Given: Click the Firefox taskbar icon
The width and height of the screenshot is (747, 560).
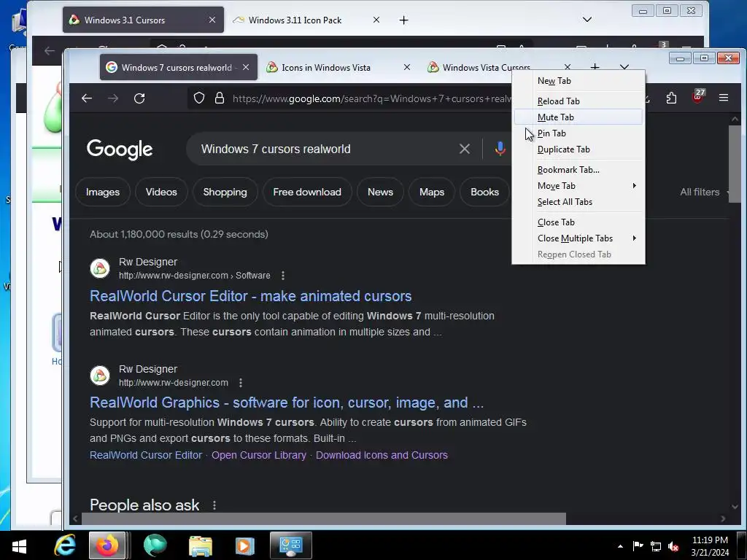Looking at the screenshot, I should click(x=107, y=545).
